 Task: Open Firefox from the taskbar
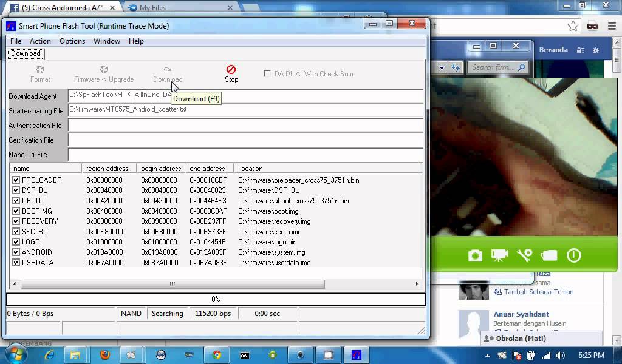coord(105,354)
